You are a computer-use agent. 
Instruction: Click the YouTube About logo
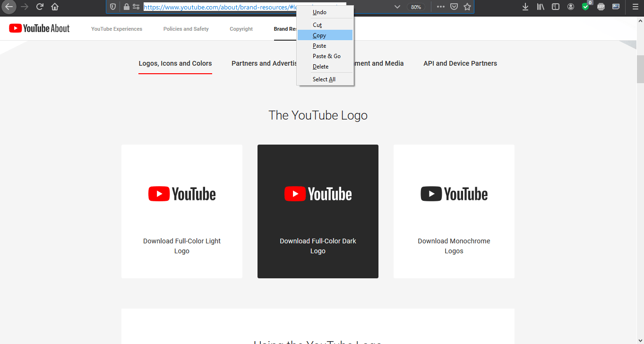tap(39, 28)
